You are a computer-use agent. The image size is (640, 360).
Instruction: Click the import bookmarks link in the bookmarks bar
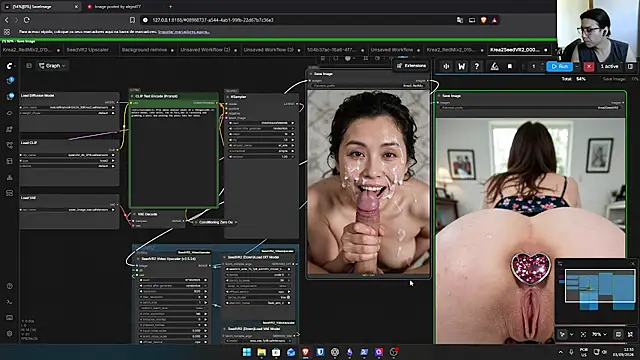pyautogui.click(x=184, y=32)
